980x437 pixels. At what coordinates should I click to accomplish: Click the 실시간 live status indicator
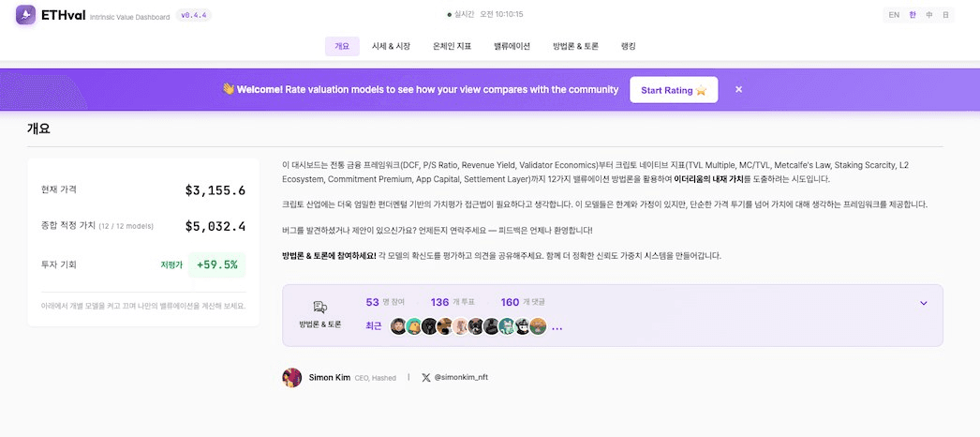pos(461,14)
